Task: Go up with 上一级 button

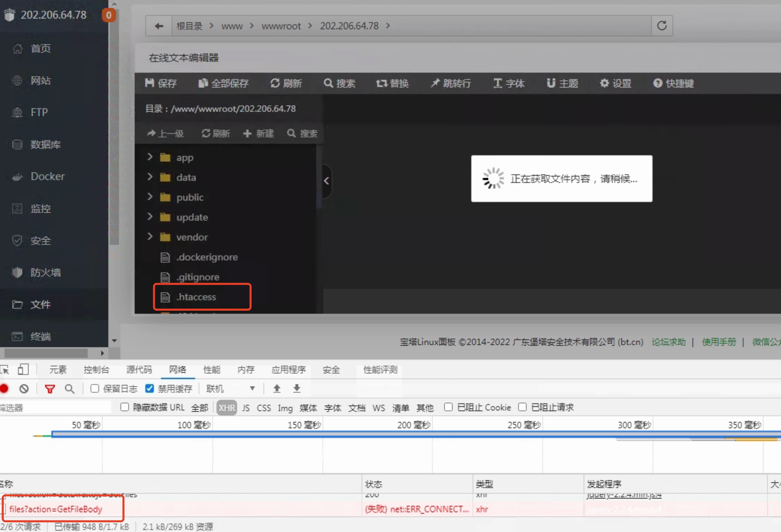Action: pos(165,133)
